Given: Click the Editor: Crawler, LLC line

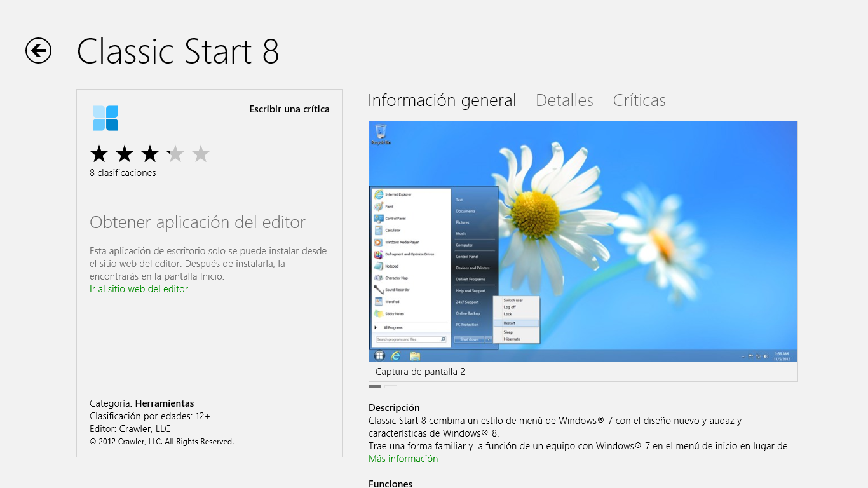Looking at the screenshot, I should tap(130, 429).
